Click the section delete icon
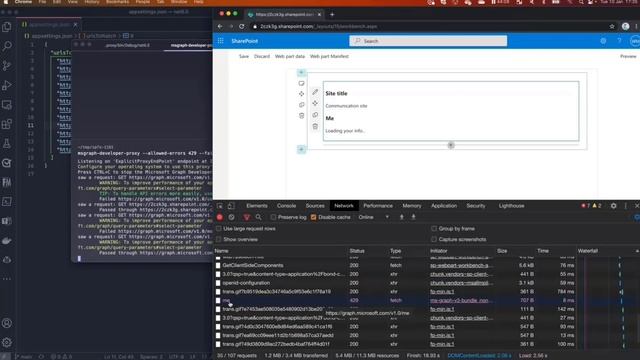640x360 pixels. coord(301,116)
